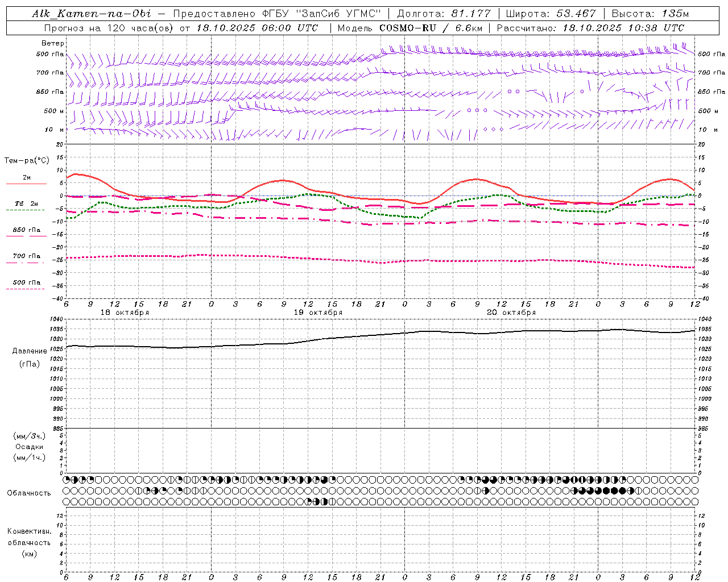Click the 'Высота: 135м' elevation text
Screen dimensions: 728x582
(650, 14)
